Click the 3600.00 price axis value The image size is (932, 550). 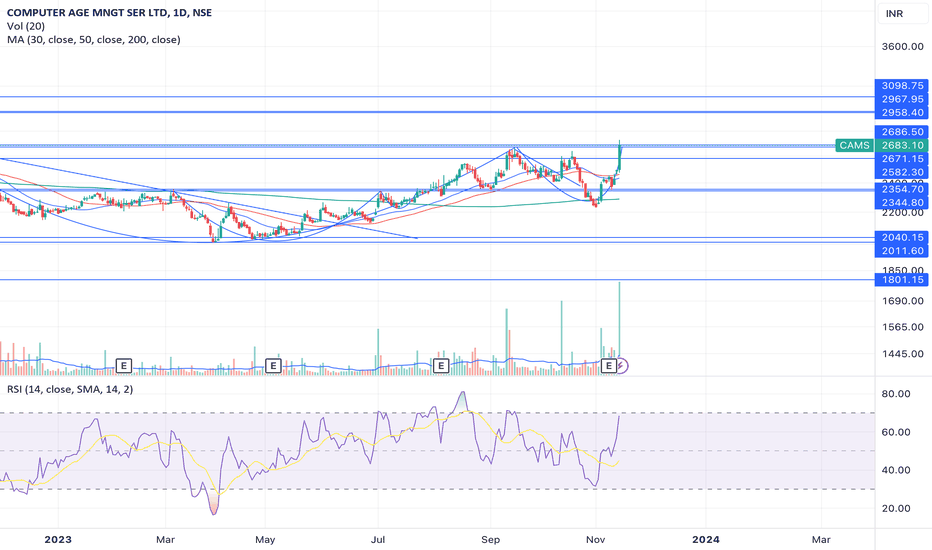[902, 46]
